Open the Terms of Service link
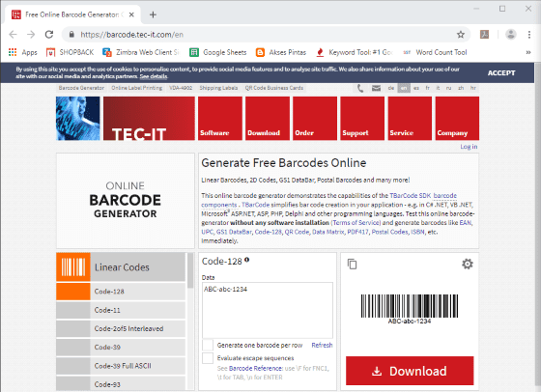This screenshot has height=392, width=541. (356, 223)
